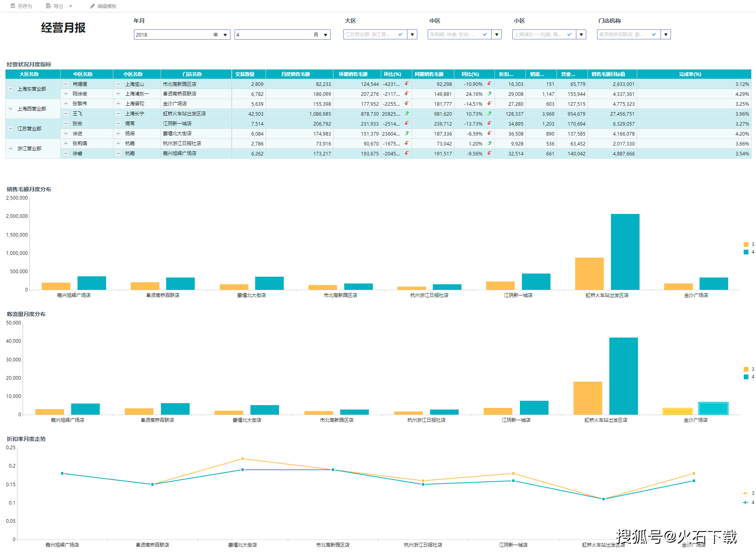Click the red down arrow beside 环比 -4231

click(x=406, y=84)
